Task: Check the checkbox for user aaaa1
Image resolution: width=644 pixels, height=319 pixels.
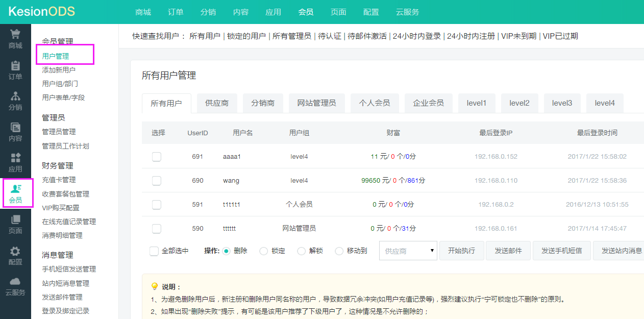Action: (x=157, y=157)
